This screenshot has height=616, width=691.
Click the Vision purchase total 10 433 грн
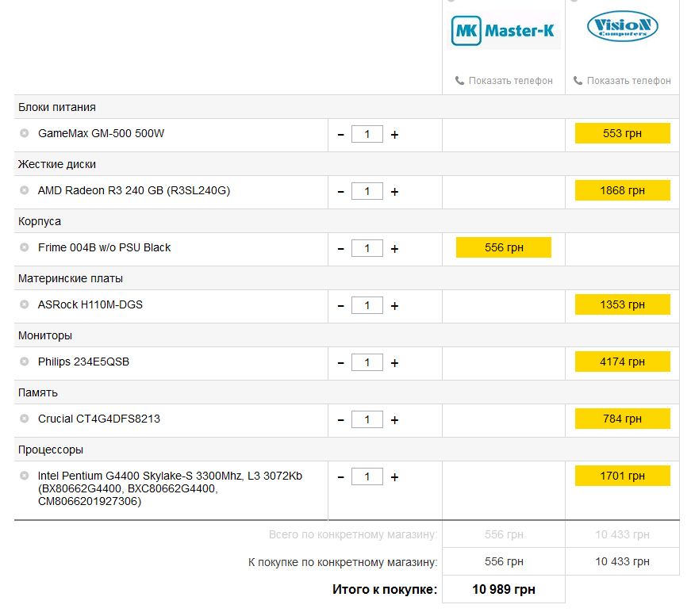coord(622,561)
